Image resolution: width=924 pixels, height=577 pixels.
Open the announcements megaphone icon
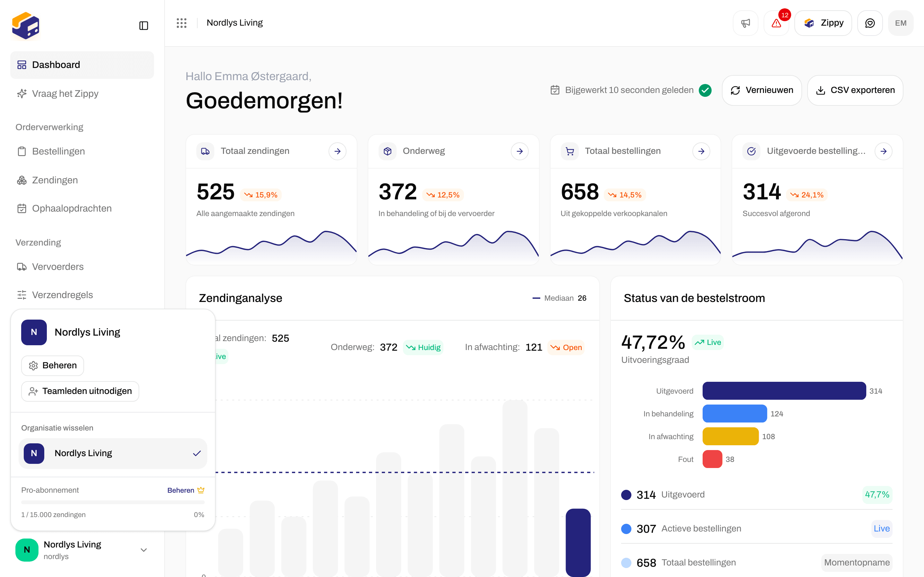(x=745, y=23)
